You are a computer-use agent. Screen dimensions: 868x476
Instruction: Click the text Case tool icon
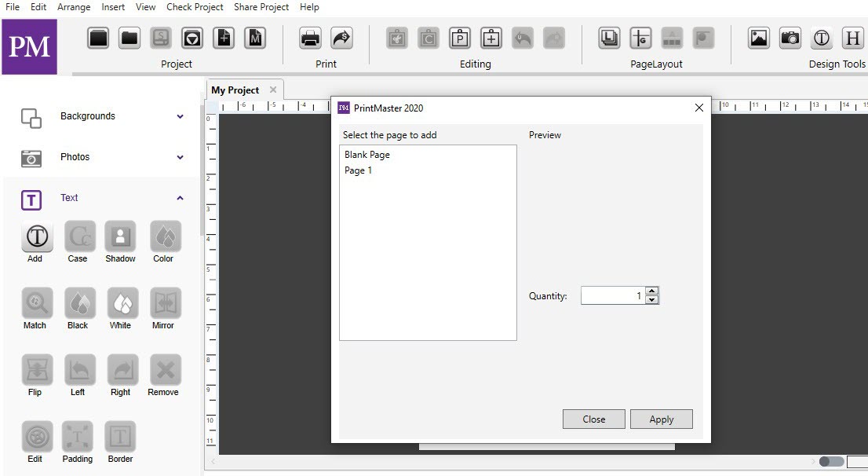pos(80,236)
